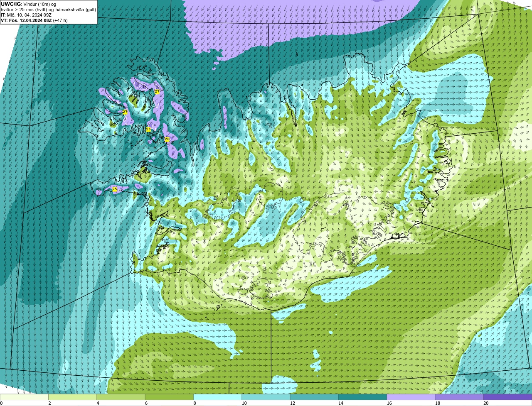Pick the dark violet above-20 legend swatch
532x406 pixels.
(x=507, y=397)
